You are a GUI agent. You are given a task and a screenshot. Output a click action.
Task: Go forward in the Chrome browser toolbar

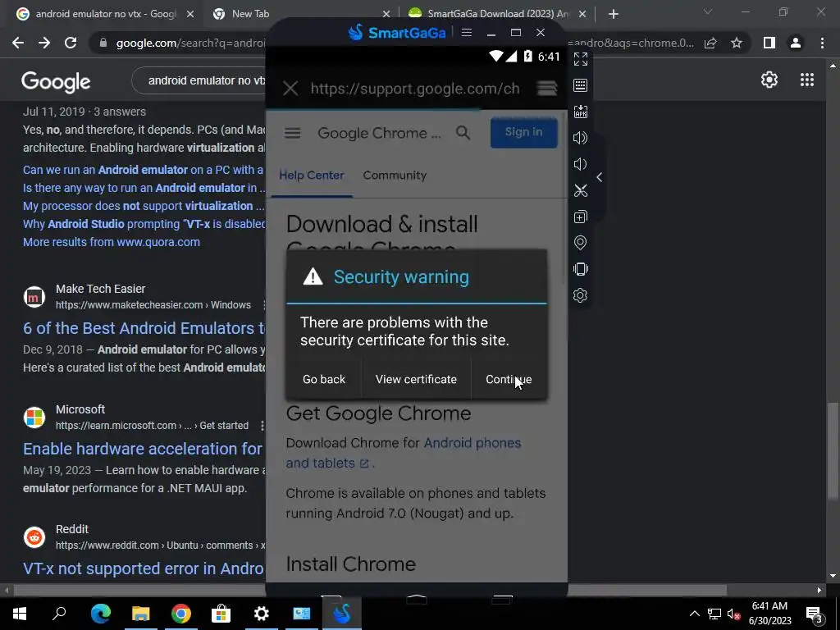pyautogui.click(x=44, y=43)
